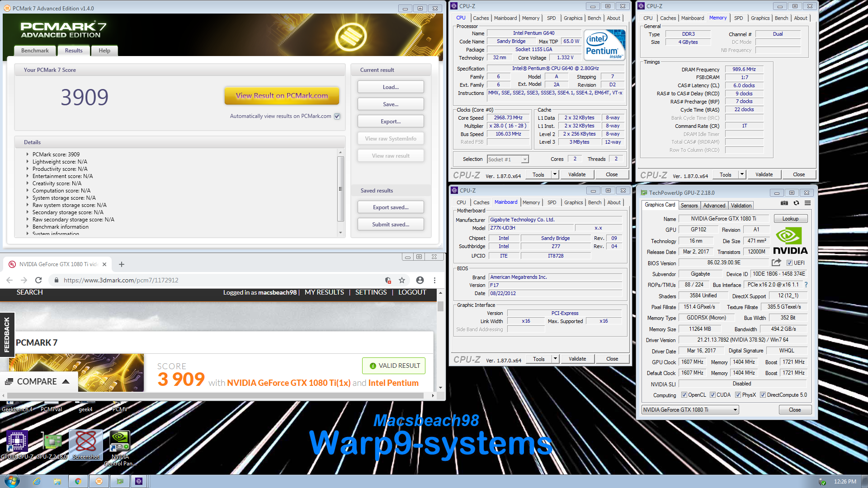
Task: Open Tools dropdown arrow in CPU-Z Memory window
Action: (742, 174)
